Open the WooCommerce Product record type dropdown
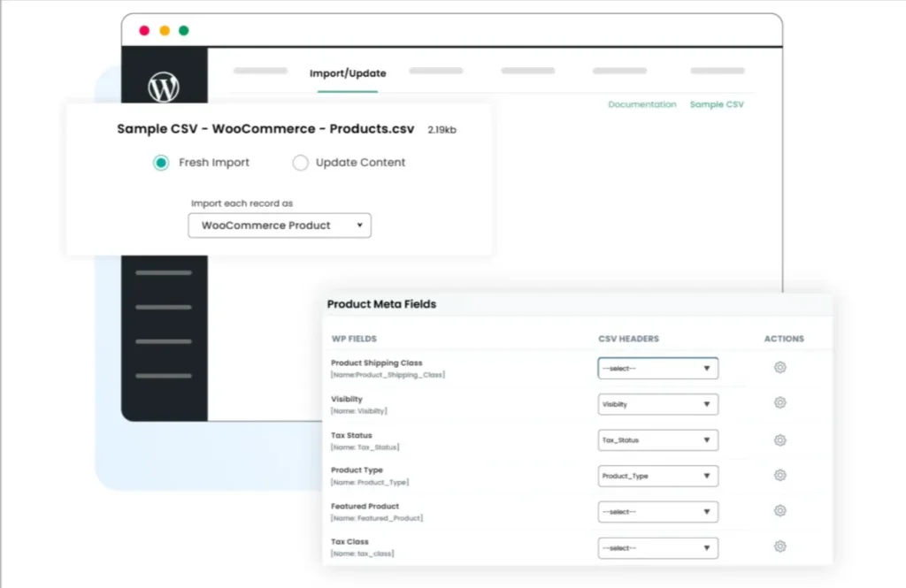The image size is (906, 588). point(279,225)
